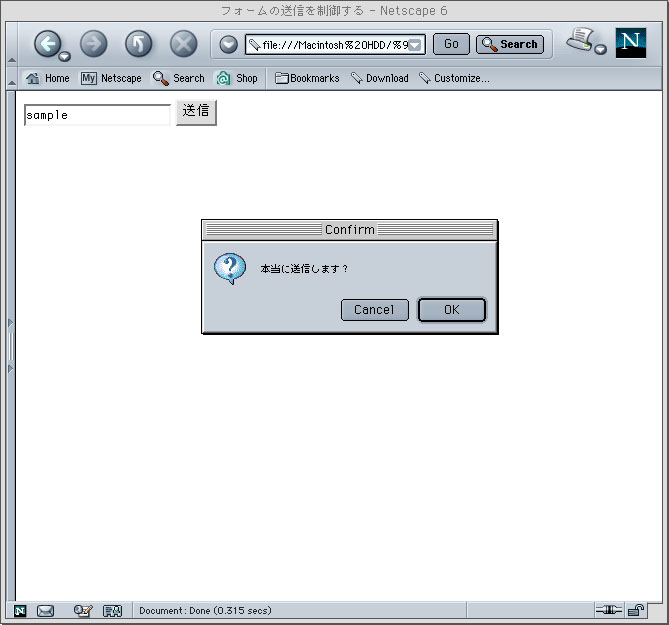Click the online/offline connection icon
669x625 pixels.
tap(609, 610)
